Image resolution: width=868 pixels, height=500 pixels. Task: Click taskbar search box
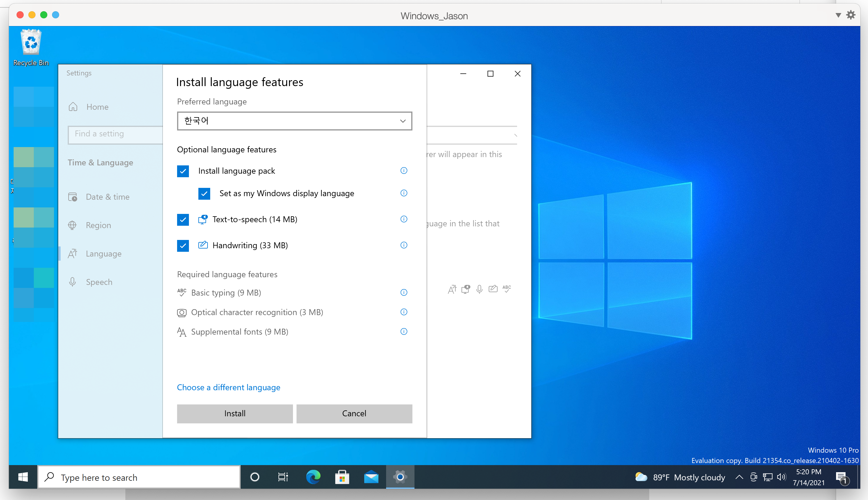pyautogui.click(x=139, y=477)
